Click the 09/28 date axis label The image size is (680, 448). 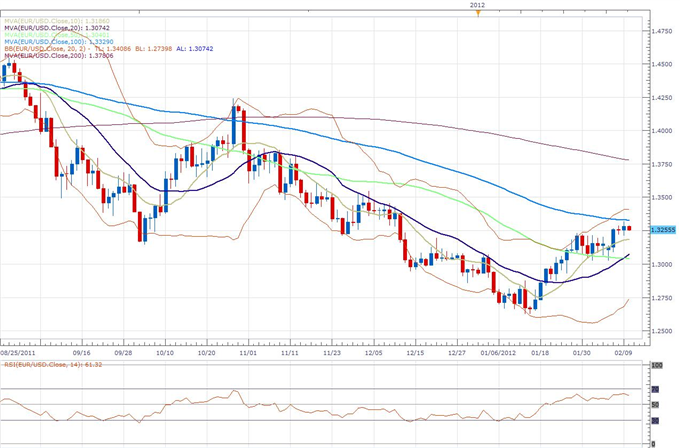[123, 353]
